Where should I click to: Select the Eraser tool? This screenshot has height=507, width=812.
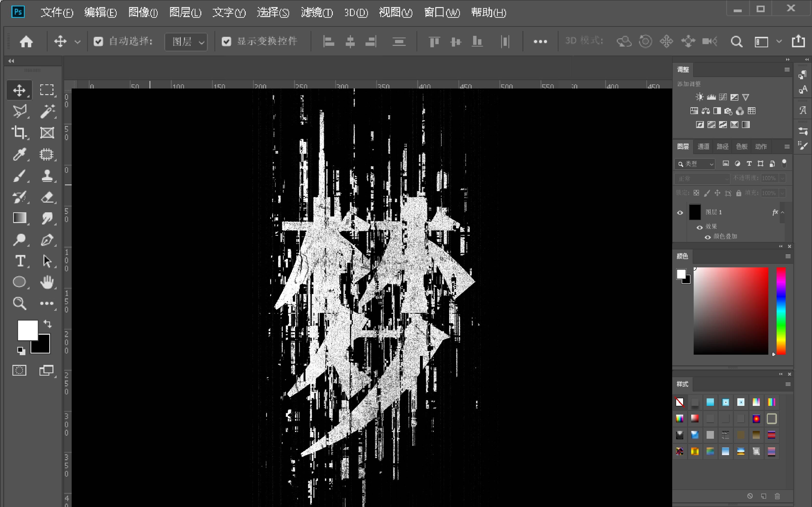coord(47,197)
